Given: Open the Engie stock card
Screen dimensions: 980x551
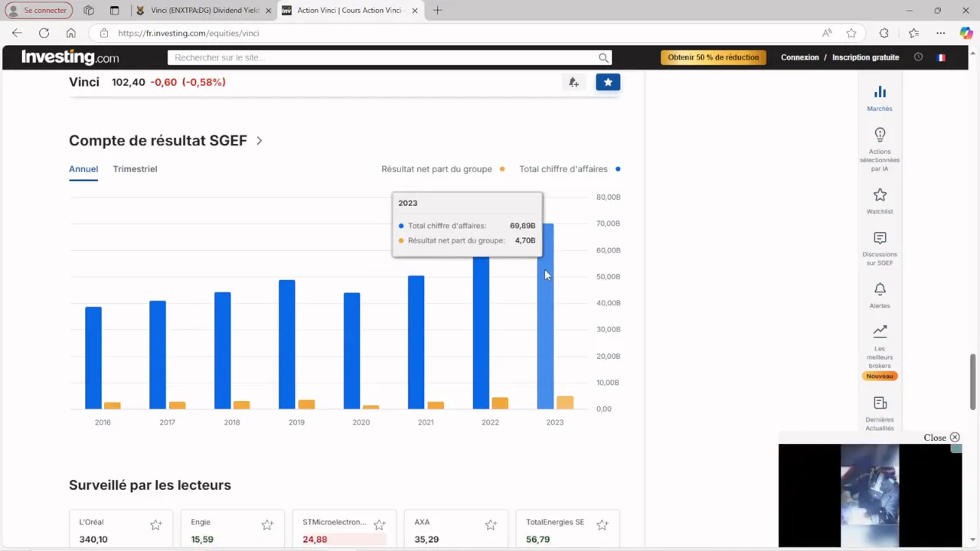Looking at the screenshot, I should [232, 530].
